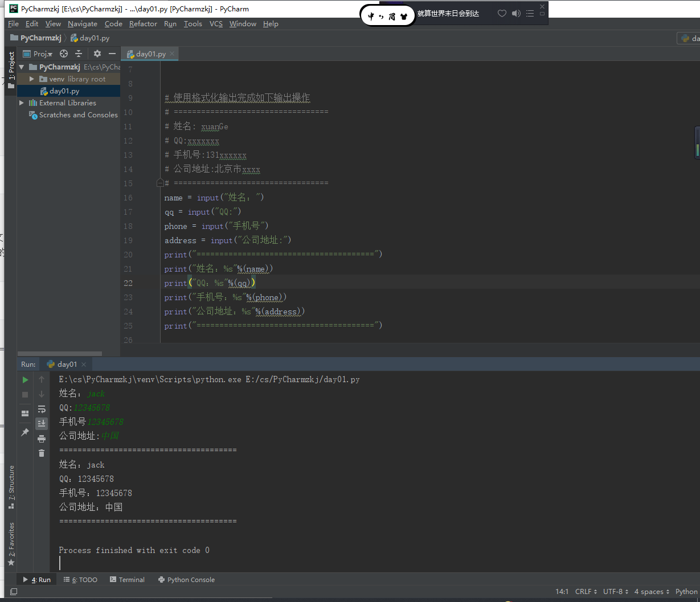Open the View menu

click(x=53, y=24)
